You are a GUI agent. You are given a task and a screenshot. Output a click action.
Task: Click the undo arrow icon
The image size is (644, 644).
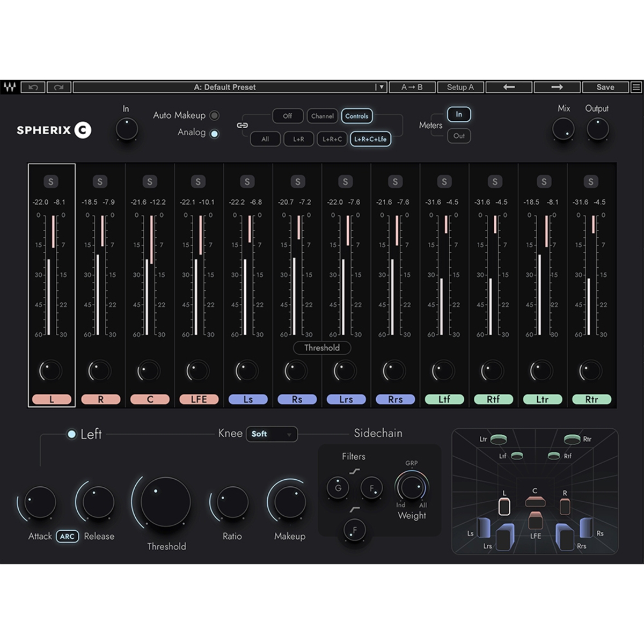point(33,87)
